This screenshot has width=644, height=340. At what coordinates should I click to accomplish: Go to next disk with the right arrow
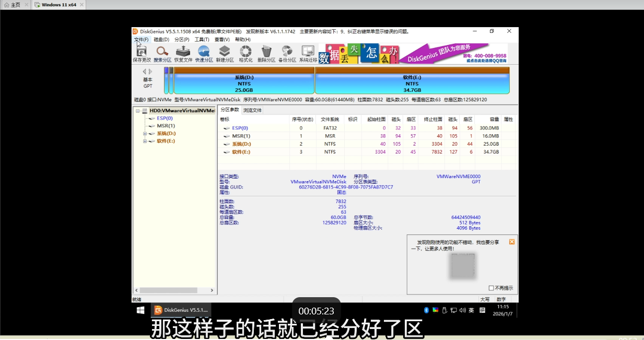(x=151, y=72)
